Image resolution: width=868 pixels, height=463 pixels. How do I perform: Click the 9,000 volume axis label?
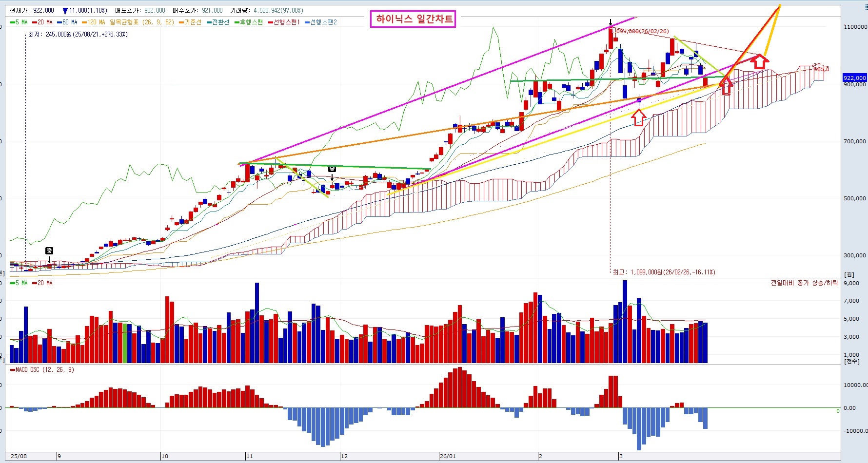(x=851, y=283)
